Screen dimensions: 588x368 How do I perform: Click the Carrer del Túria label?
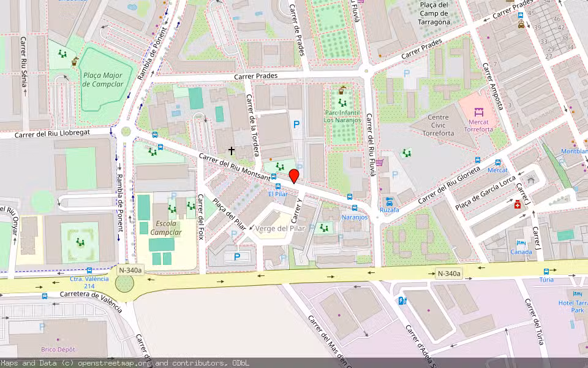coord(535,321)
